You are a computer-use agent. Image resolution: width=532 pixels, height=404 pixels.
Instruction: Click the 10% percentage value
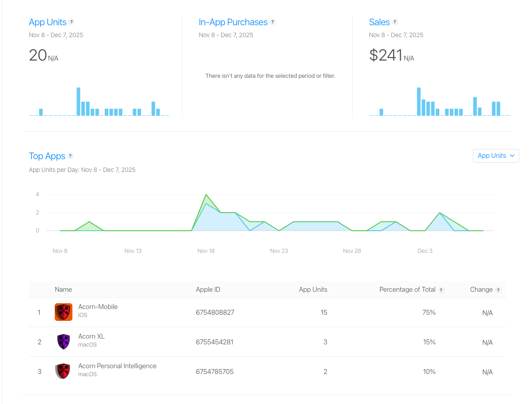(x=429, y=372)
